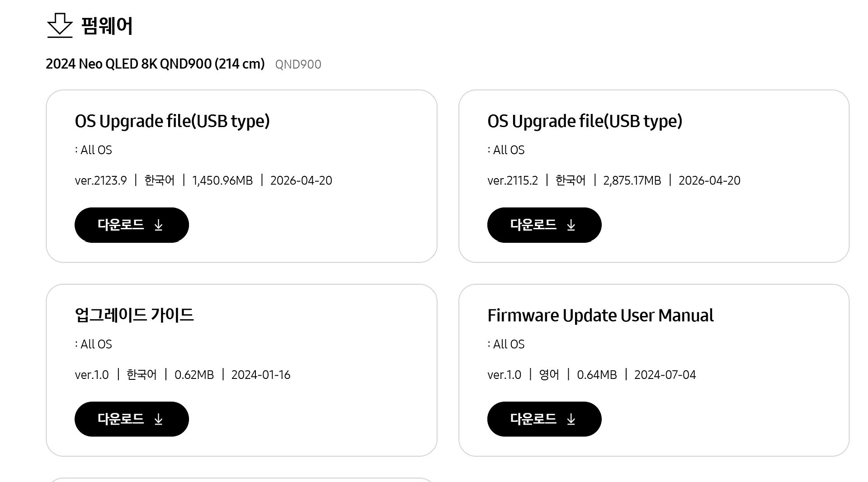Click download arrow icon in ver.2123.9 card
The image size is (868, 482).
coord(158,225)
